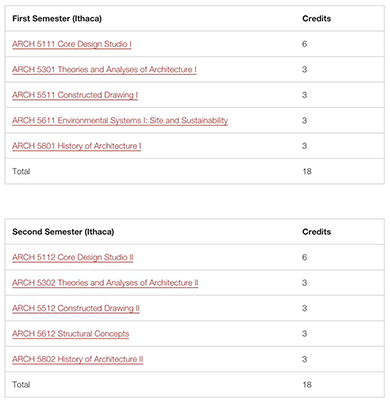The width and height of the screenshot is (390, 404).
Task: Click the Credits header in first semester table
Action: [316, 19]
